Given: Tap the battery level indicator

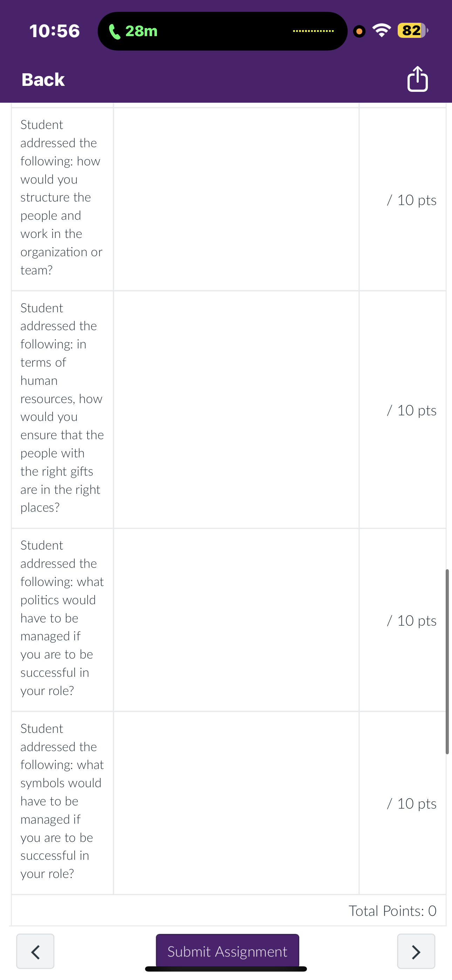Looking at the screenshot, I should coord(412,30).
